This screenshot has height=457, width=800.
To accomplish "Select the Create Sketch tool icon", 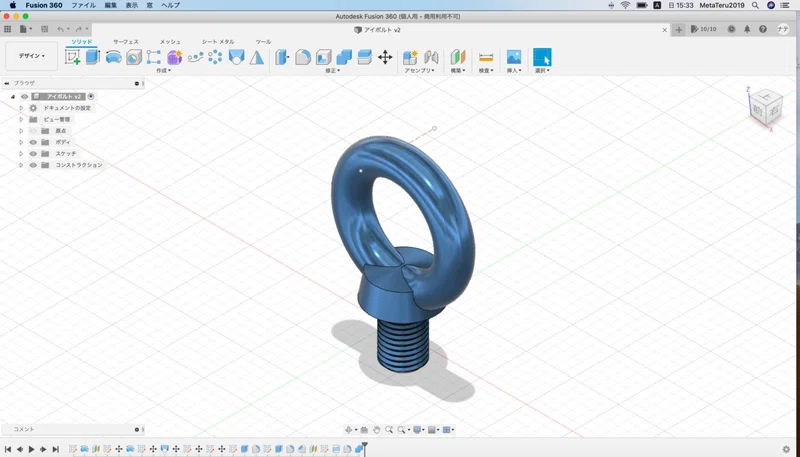I will click(x=72, y=57).
